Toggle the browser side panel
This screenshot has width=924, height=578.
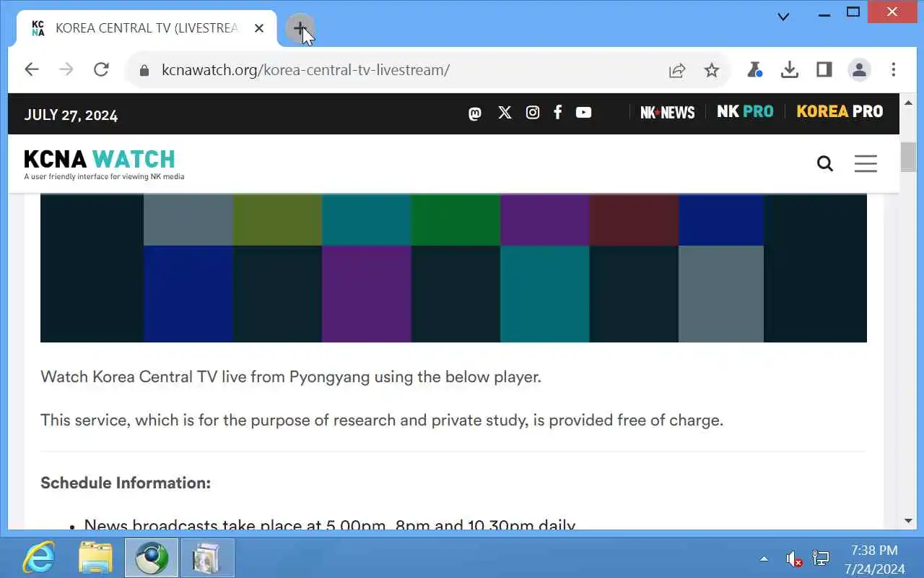point(824,69)
